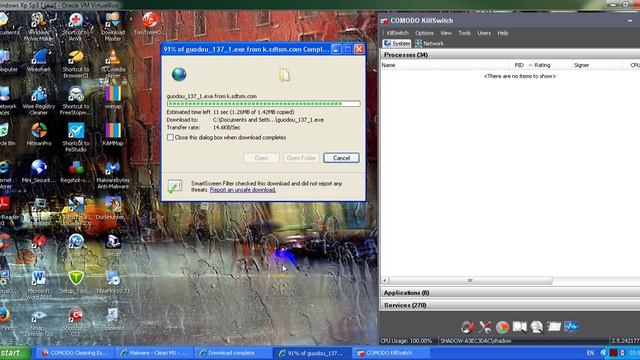Viewport: 640px width, 360px height.
Task: Click the EN language indicator in system tray
Action: click(x=590, y=353)
